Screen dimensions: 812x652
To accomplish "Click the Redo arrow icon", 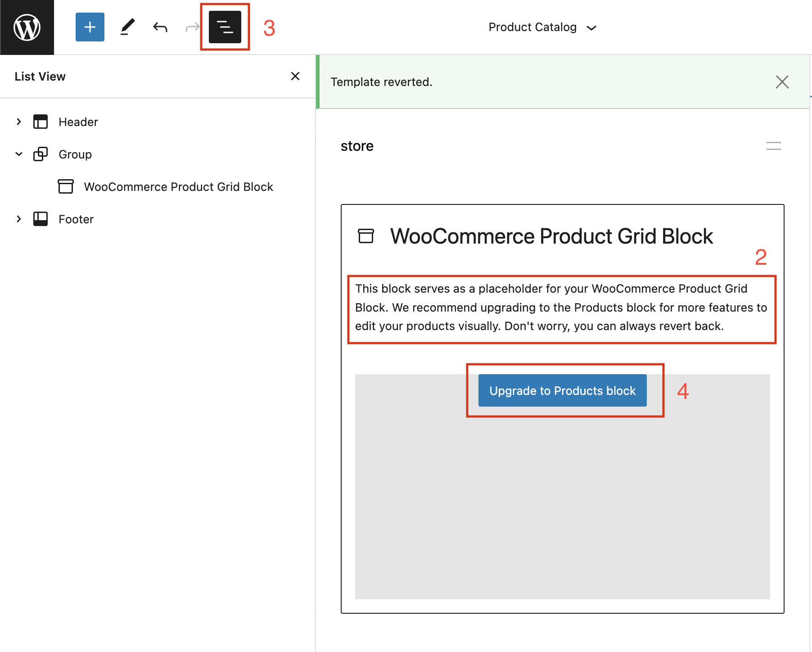I will (192, 27).
